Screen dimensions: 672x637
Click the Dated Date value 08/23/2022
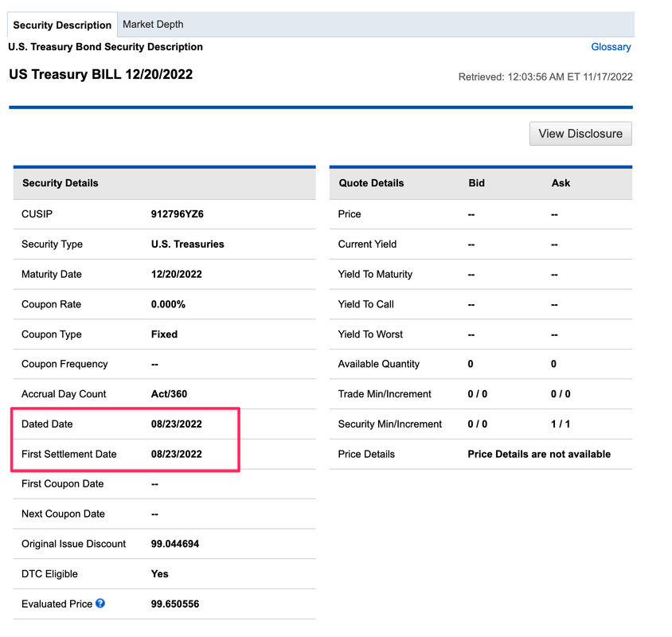point(176,424)
